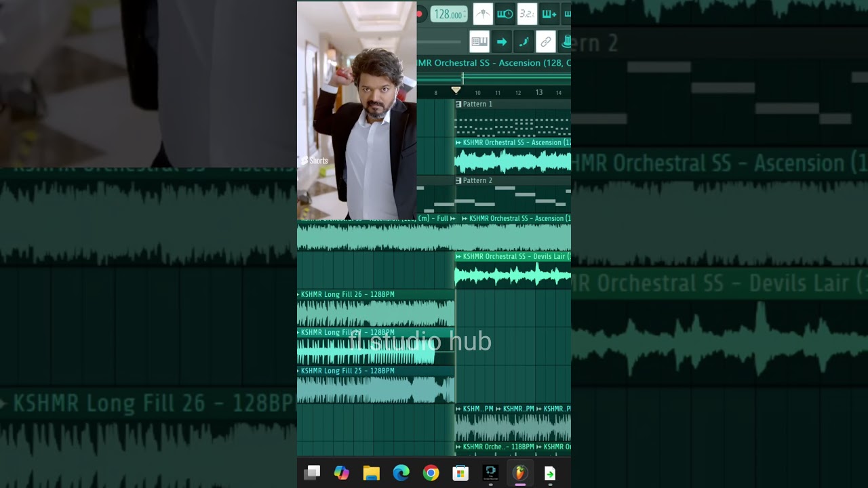This screenshot has height=488, width=868.
Task: Toggle multilink to controllers chain icon
Action: coord(546,42)
